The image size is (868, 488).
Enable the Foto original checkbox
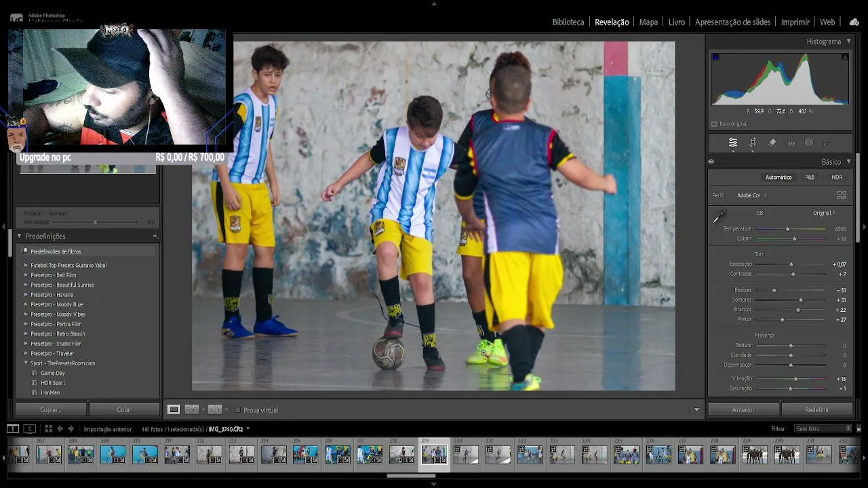(x=714, y=124)
